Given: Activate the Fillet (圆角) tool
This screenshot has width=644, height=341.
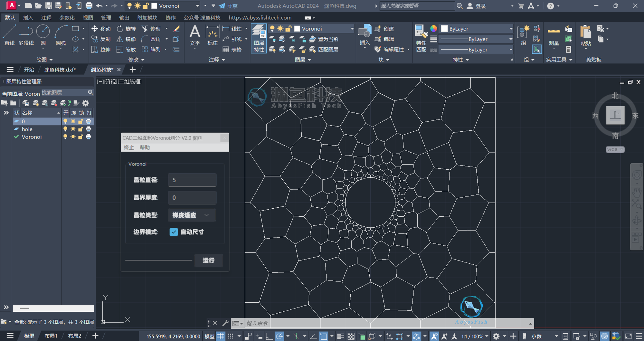Looking at the screenshot, I should (151, 39).
